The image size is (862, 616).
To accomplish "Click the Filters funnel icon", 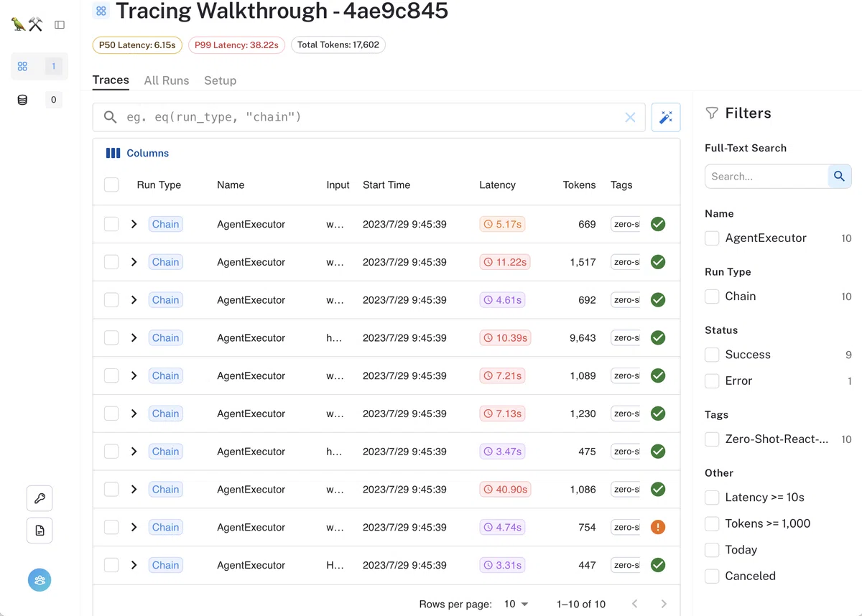I will (712, 113).
